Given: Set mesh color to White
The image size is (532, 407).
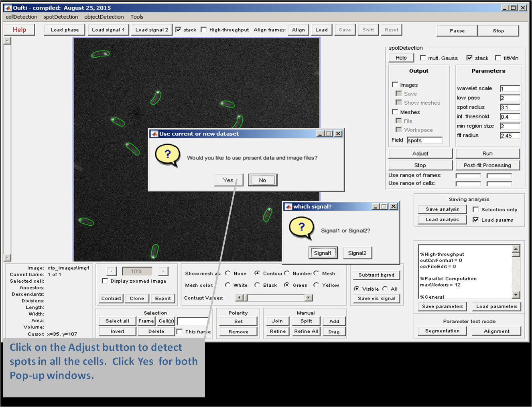Looking at the screenshot, I should (228, 285).
